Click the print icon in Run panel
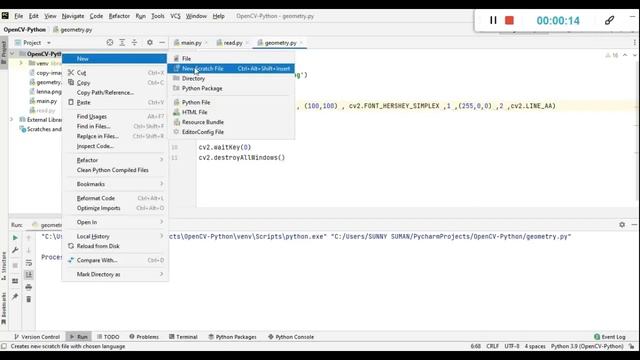 (x=29, y=287)
